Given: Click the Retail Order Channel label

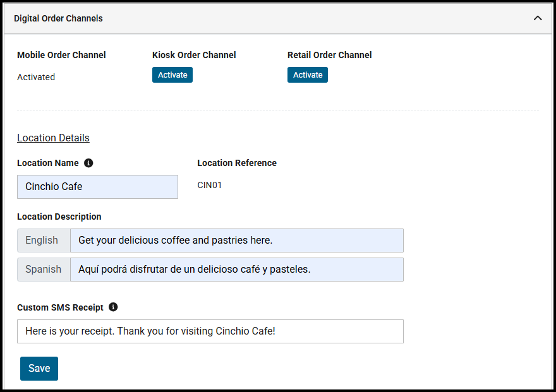Looking at the screenshot, I should [x=329, y=55].
